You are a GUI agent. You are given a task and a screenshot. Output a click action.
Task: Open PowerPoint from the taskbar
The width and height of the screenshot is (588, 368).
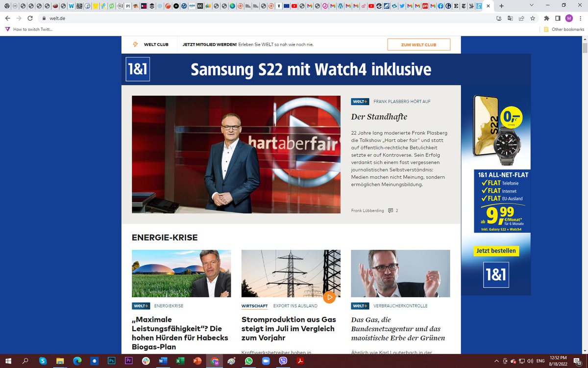[197, 361]
